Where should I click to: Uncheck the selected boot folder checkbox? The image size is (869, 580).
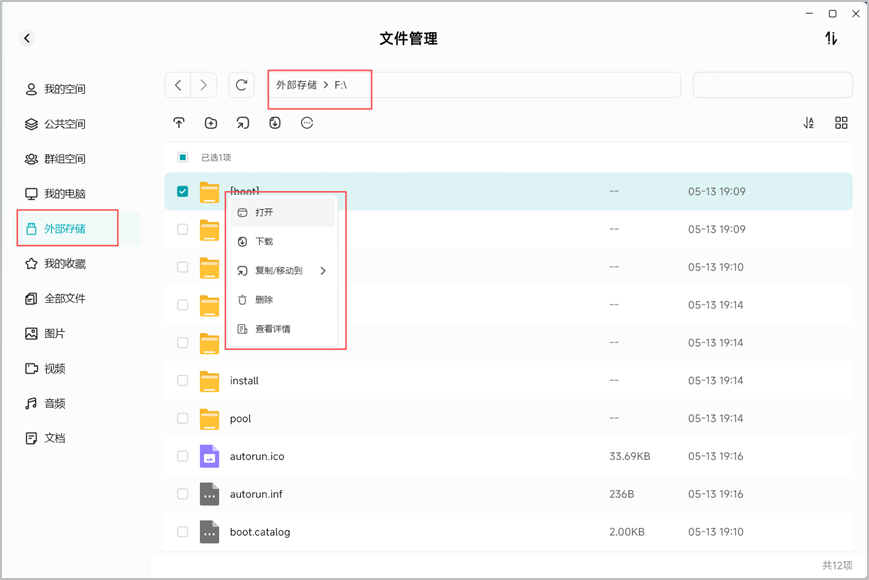coord(182,191)
